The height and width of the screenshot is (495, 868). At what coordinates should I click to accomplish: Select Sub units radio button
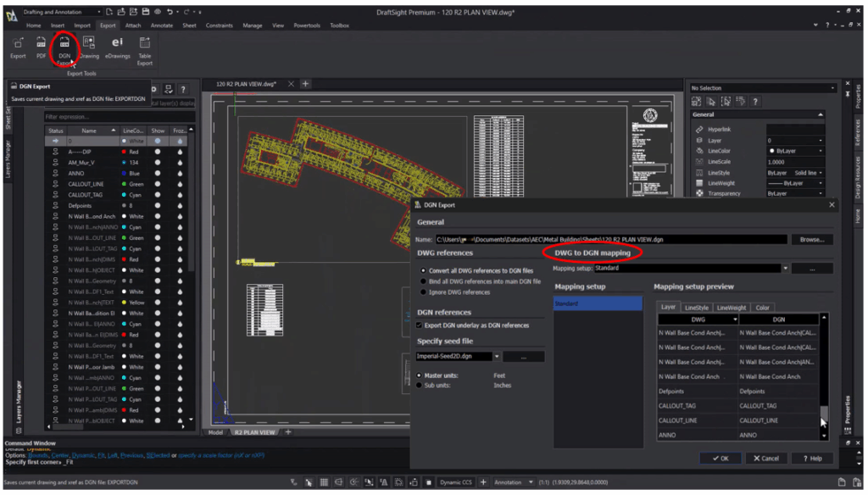click(x=419, y=386)
